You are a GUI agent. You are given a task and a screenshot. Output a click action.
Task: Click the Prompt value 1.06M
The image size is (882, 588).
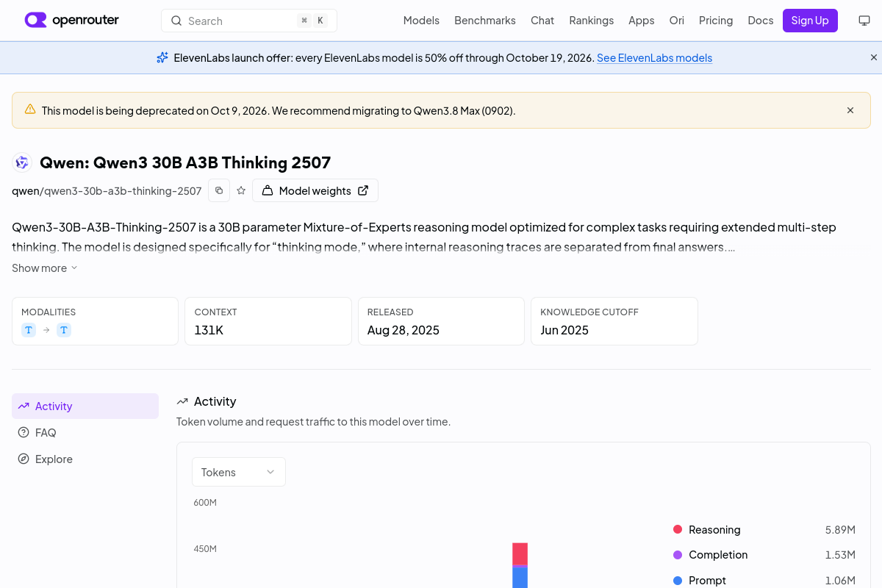[x=840, y=581]
